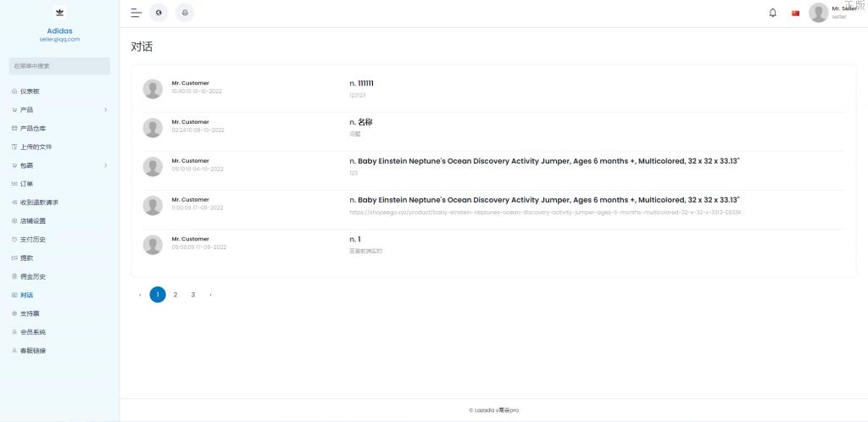Go to pagination page 2

tap(175, 295)
